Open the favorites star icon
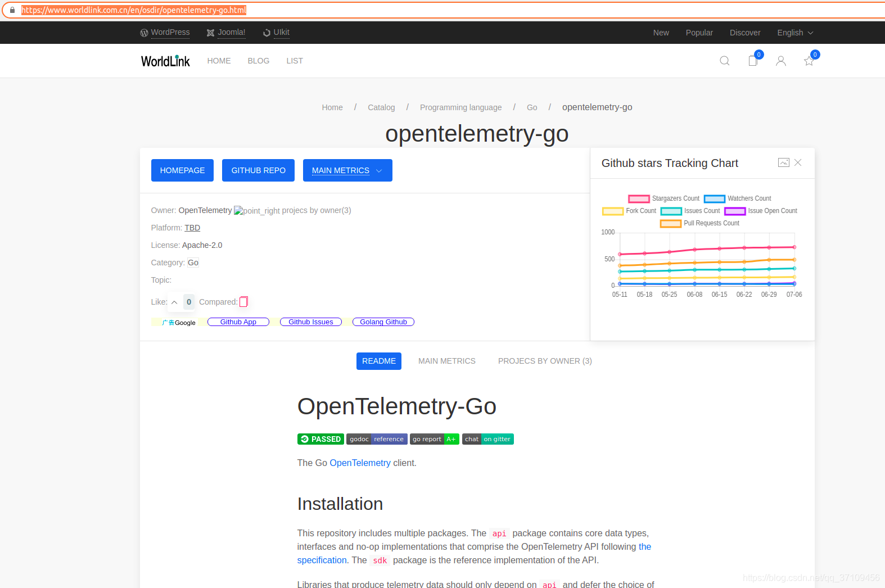The image size is (885, 588). (809, 61)
